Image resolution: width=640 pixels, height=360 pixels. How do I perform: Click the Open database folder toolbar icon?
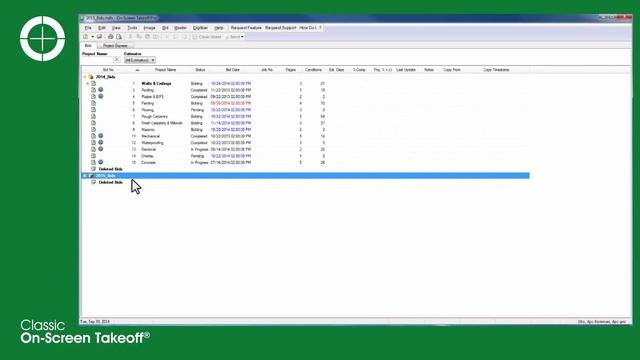click(x=99, y=37)
